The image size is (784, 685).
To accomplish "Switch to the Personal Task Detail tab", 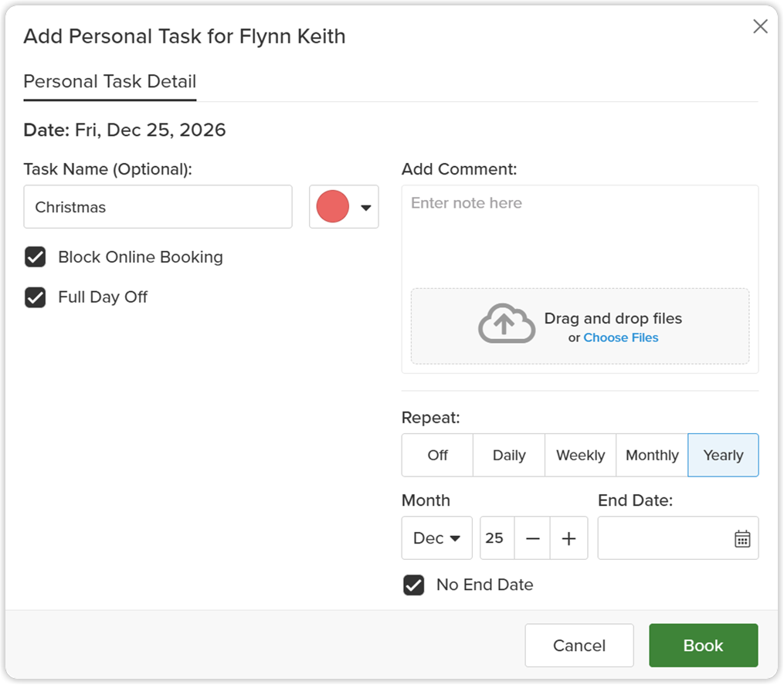I will (110, 82).
